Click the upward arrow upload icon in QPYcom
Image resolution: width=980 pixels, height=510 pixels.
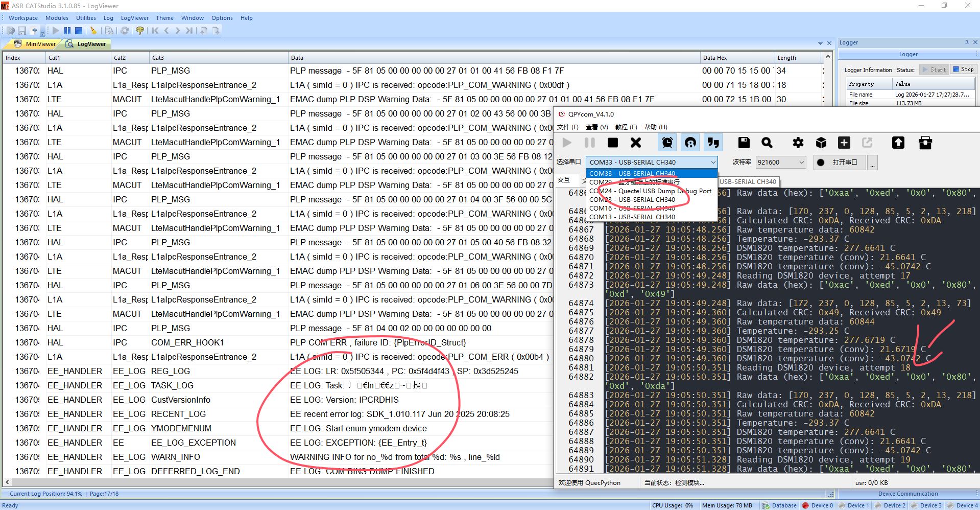pos(898,143)
